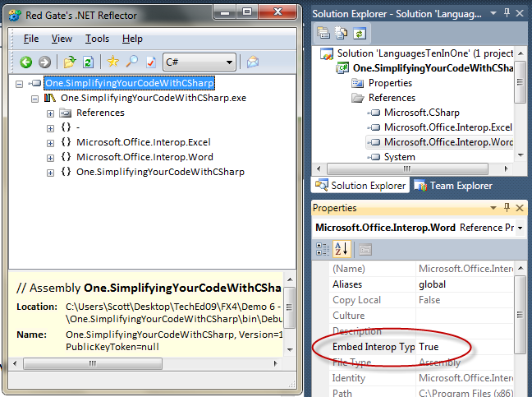Click Solution Explorer toolbar Refresh icon

click(x=360, y=33)
